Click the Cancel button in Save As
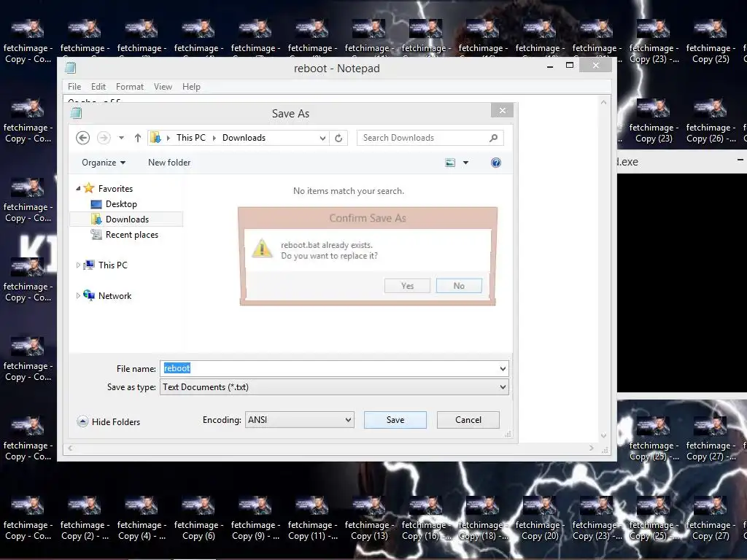The width and height of the screenshot is (747, 560). point(468,420)
